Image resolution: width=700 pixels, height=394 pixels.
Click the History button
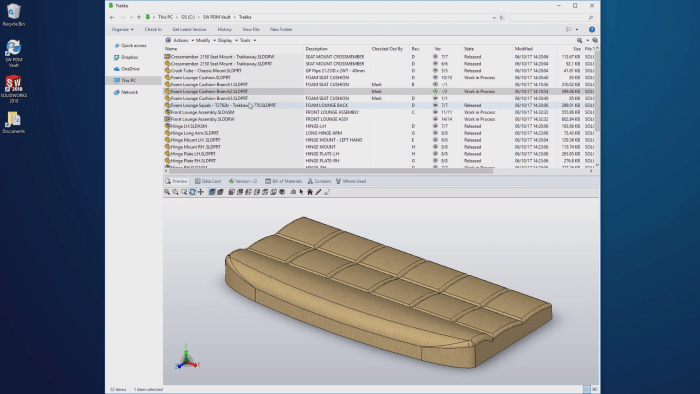225,29
